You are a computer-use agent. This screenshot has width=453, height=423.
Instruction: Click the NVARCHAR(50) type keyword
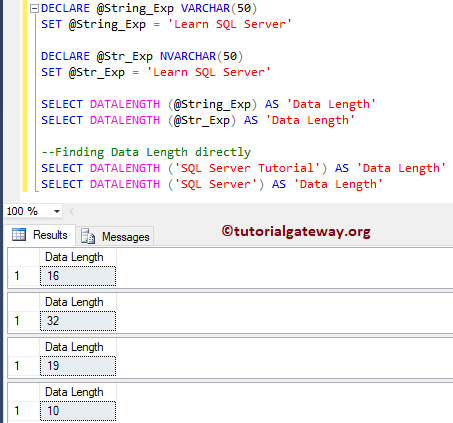click(202, 56)
